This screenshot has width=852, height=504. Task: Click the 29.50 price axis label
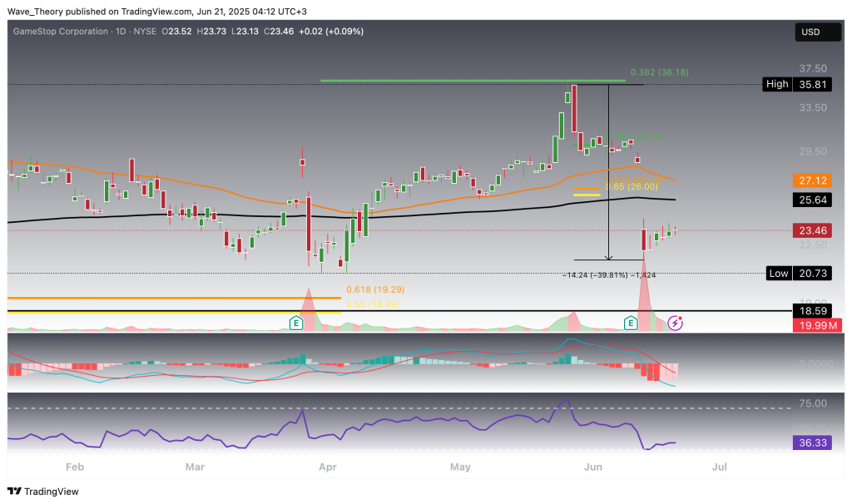tap(813, 151)
